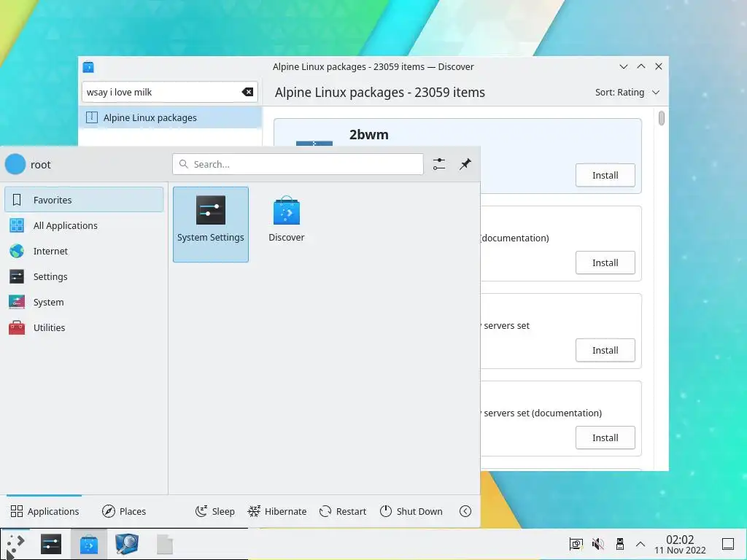Screen dimensions: 747x560
Task: Switch to the Applications tab
Action: [x=44, y=511]
